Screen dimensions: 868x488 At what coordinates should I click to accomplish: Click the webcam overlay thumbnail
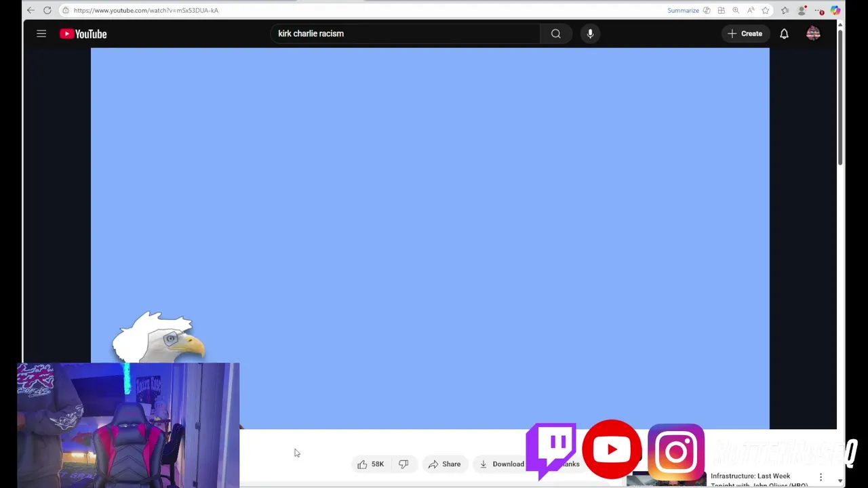128,425
